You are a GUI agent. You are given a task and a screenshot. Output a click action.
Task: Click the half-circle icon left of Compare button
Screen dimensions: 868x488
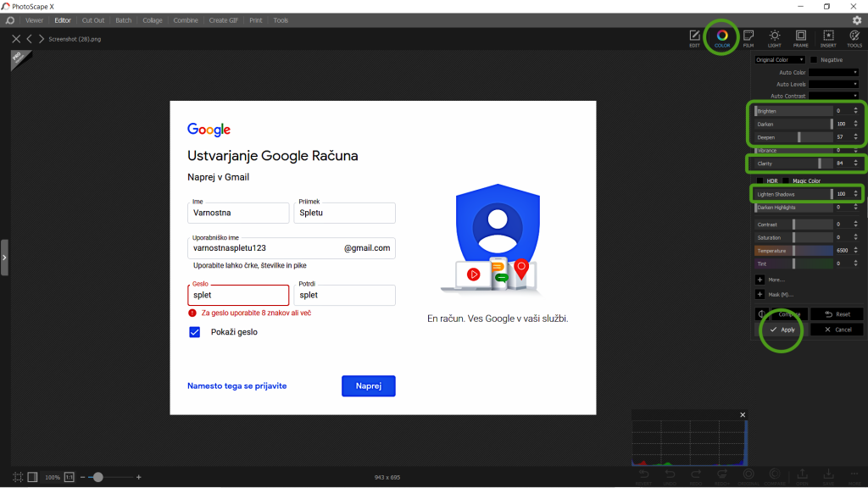pyautogui.click(x=762, y=314)
